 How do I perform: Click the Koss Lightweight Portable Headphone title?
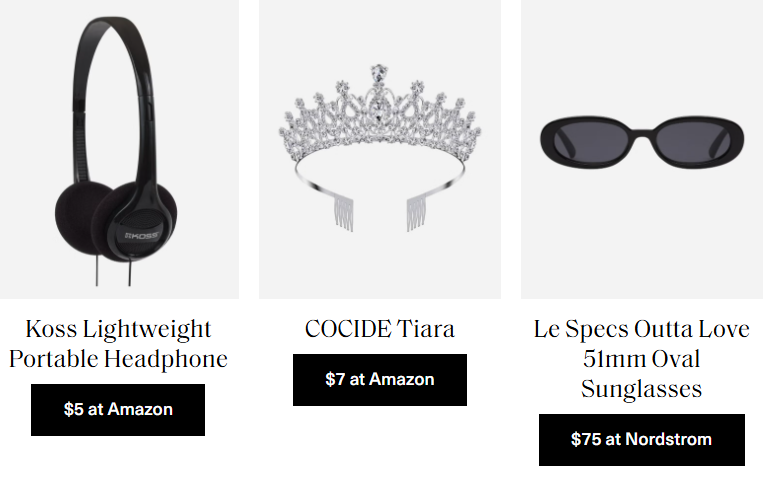[118, 345]
